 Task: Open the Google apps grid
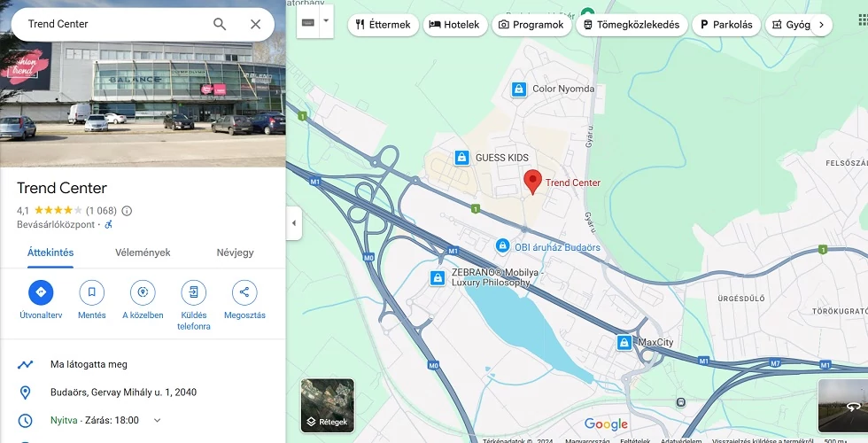click(863, 21)
